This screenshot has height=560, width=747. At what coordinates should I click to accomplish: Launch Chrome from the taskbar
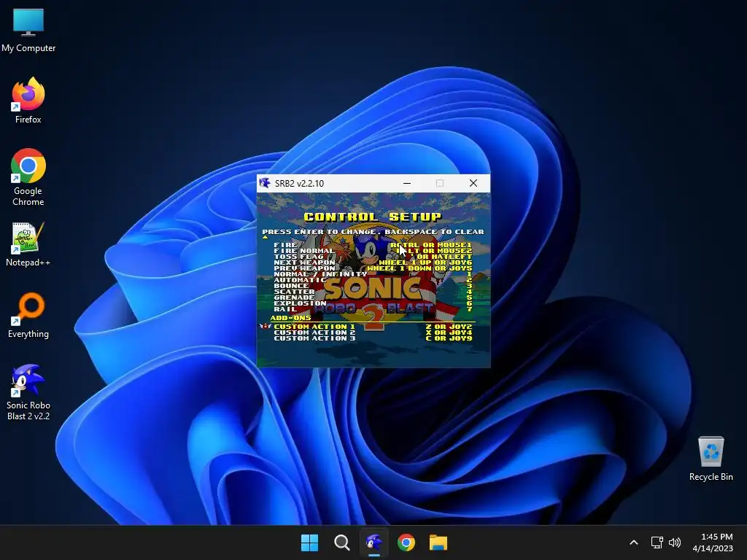pos(406,542)
